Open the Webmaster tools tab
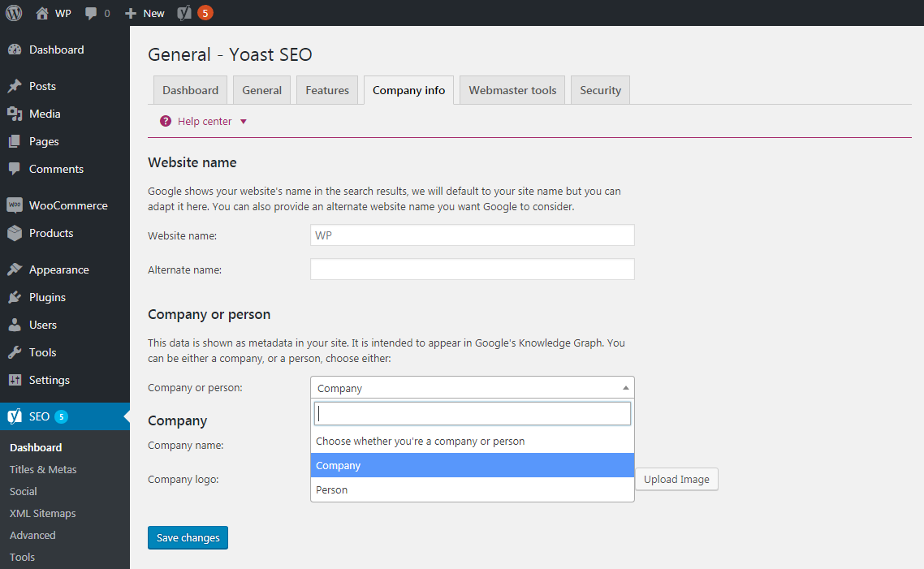 [x=512, y=90]
